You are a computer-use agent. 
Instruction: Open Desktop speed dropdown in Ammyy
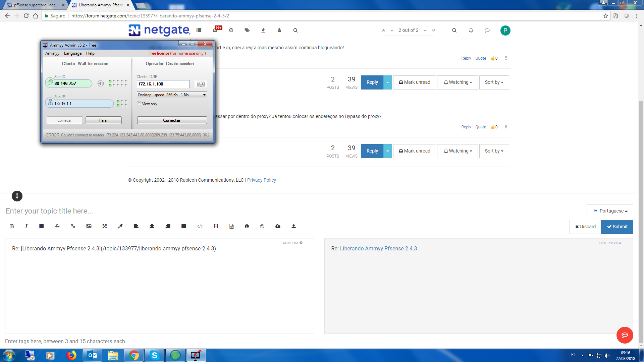[x=172, y=95]
